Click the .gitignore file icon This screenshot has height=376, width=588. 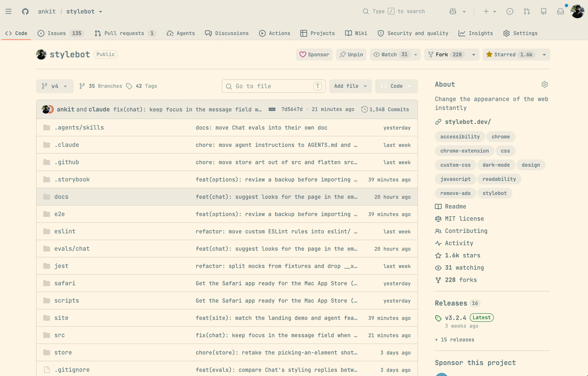coord(47,370)
